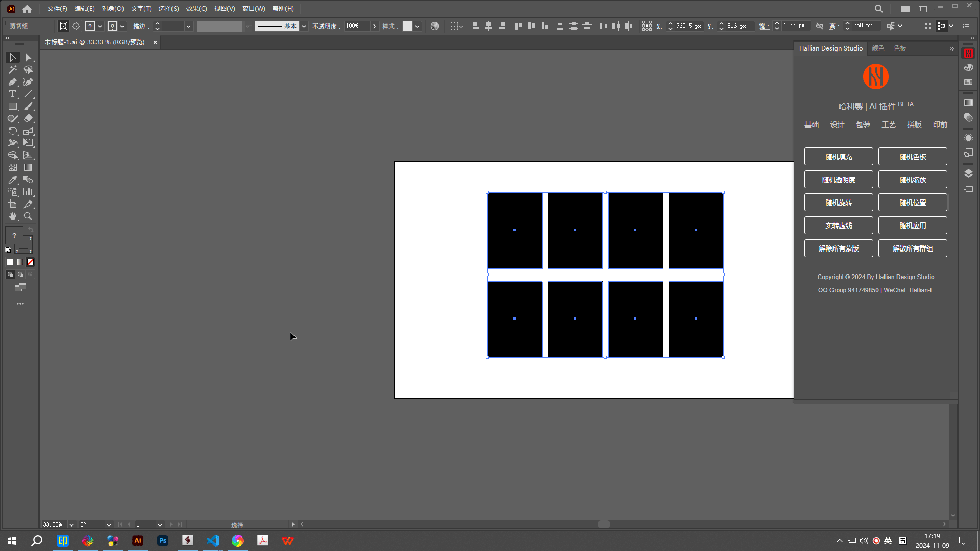
Task: Open the 文件(F) menu
Action: coord(57,9)
